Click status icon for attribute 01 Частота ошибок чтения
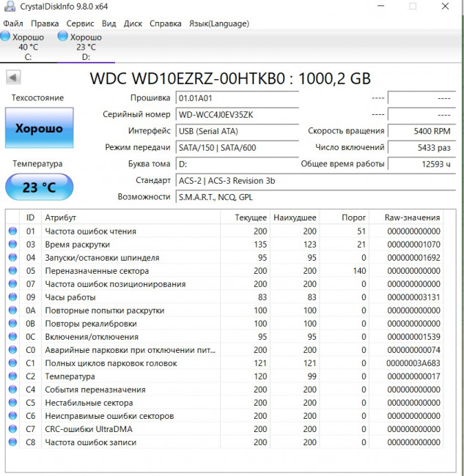The image size is (464, 476). (12, 231)
